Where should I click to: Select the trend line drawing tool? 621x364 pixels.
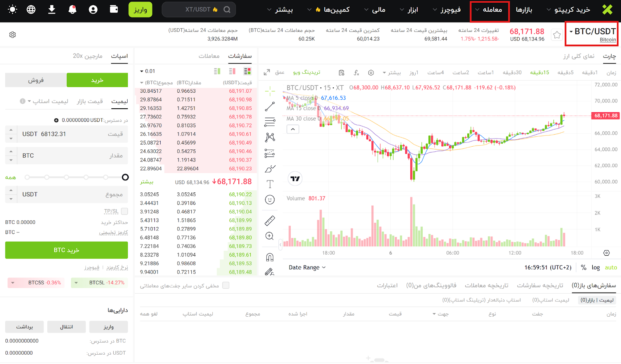[270, 106]
